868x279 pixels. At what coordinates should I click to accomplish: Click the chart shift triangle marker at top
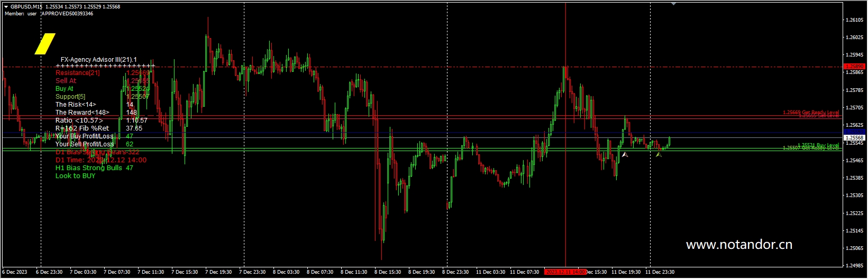click(x=673, y=4)
